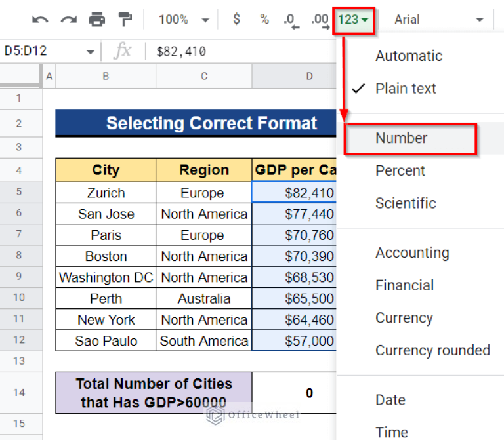Open the Arial font dropdown
Image resolution: width=504 pixels, height=440 pixels.
pyautogui.click(x=439, y=20)
